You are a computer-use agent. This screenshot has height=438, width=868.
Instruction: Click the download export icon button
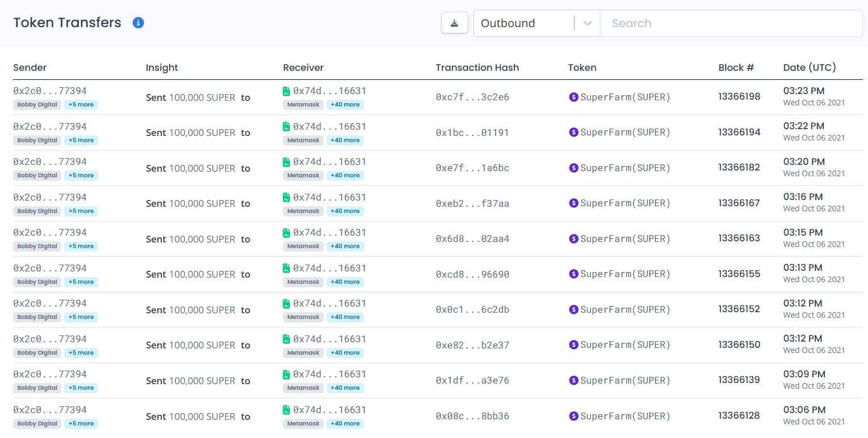pyautogui.click(x=454, y=23)
